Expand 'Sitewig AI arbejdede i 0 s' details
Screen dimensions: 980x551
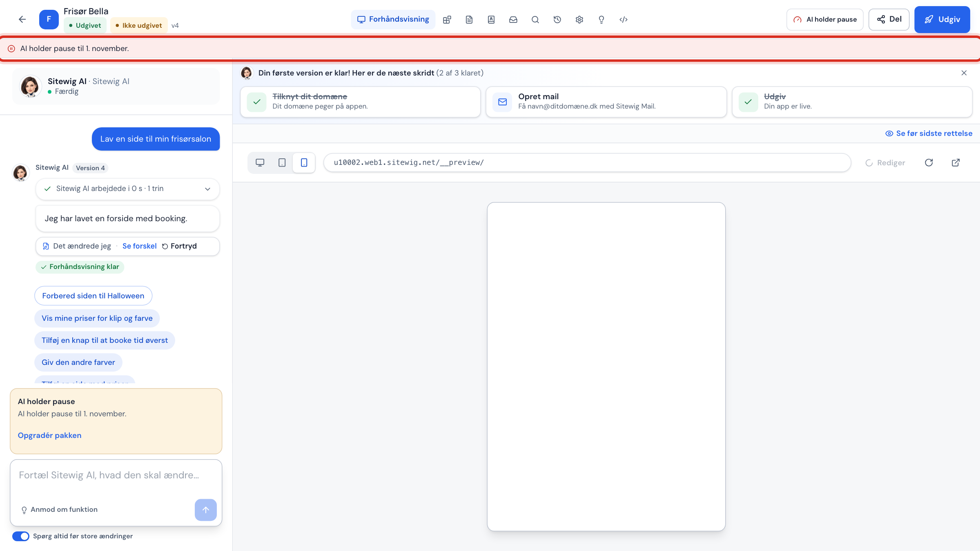pos(127,189)
